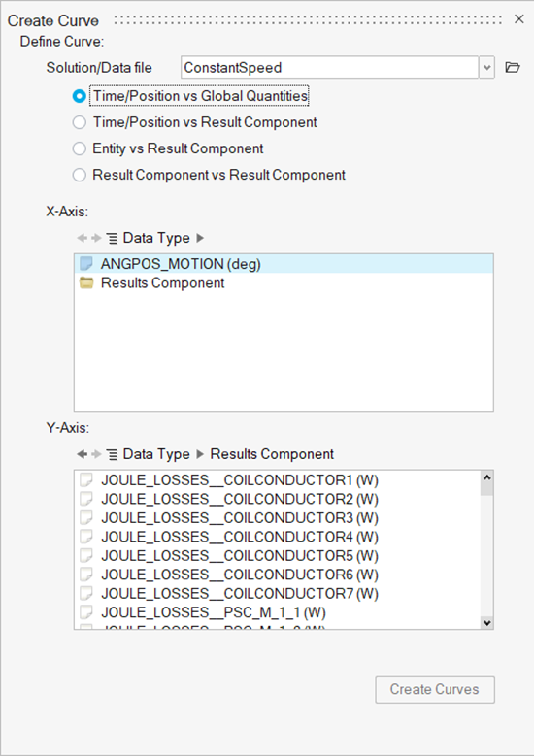Go to Y-Axis Results Component breadcrumb
Viewport: 534px width, 756px height.
272,454
